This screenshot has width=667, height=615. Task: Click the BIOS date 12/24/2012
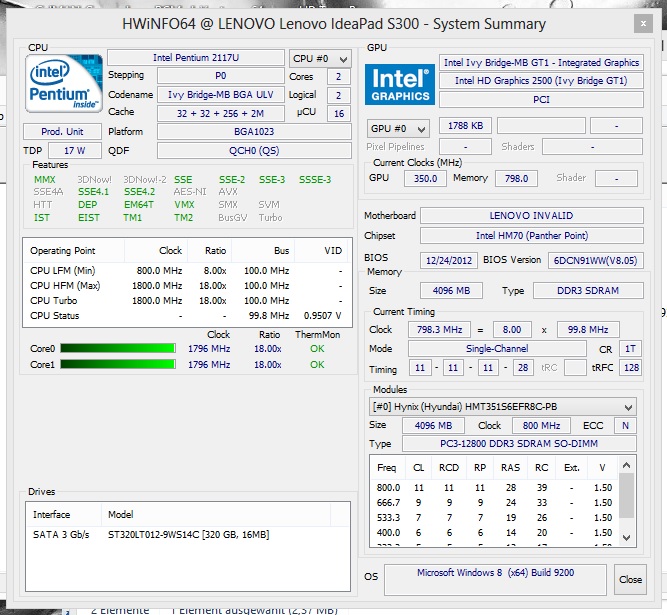(x=449, y=260)
